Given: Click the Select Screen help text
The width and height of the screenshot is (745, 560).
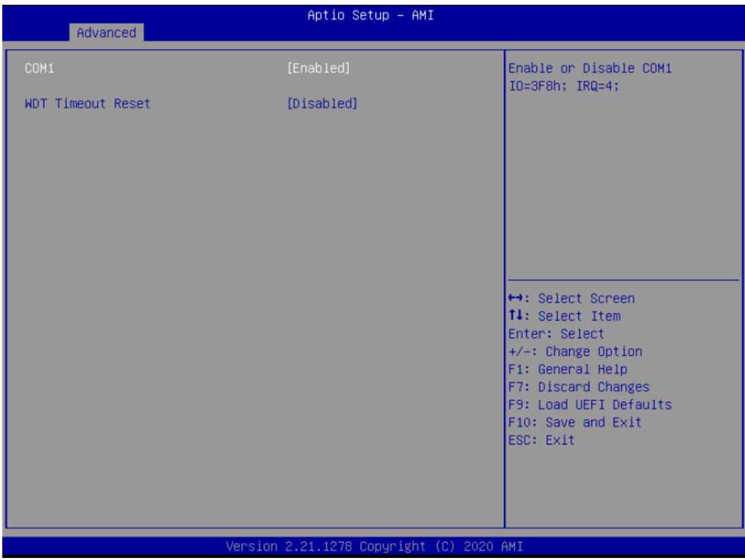Looking at the screenshot, I should tap(587, 298).
